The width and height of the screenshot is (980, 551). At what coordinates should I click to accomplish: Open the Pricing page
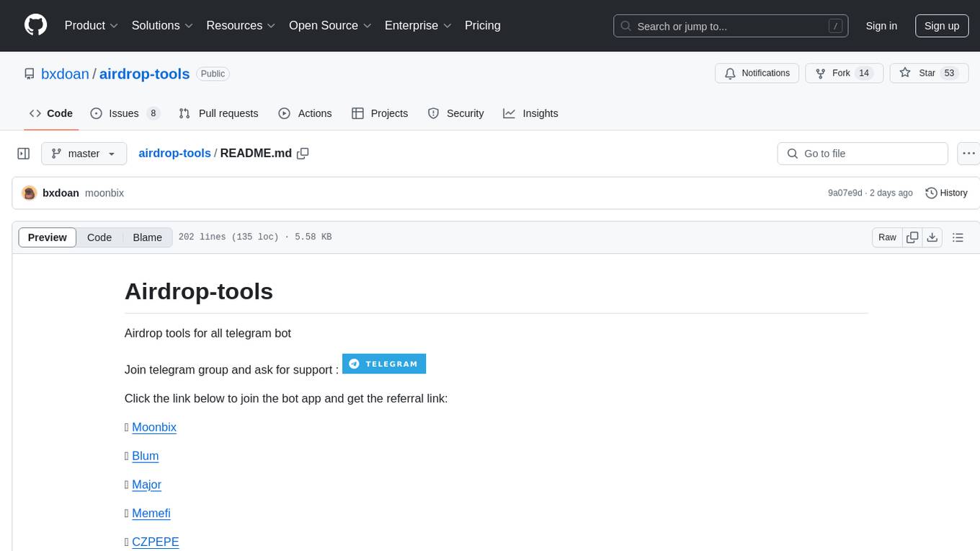coord(483,25)
